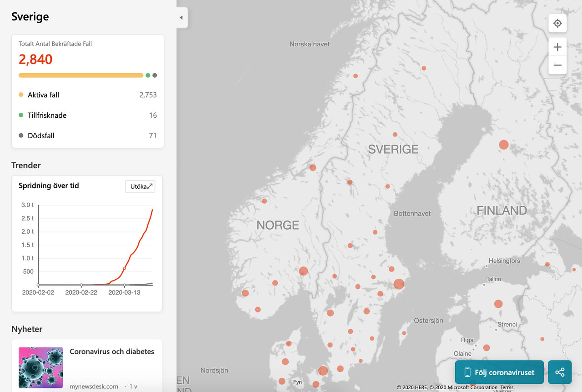This screenshot has width=582, height=392.
Task: Expand the chart with Utöka button
Action: (140, 186)
